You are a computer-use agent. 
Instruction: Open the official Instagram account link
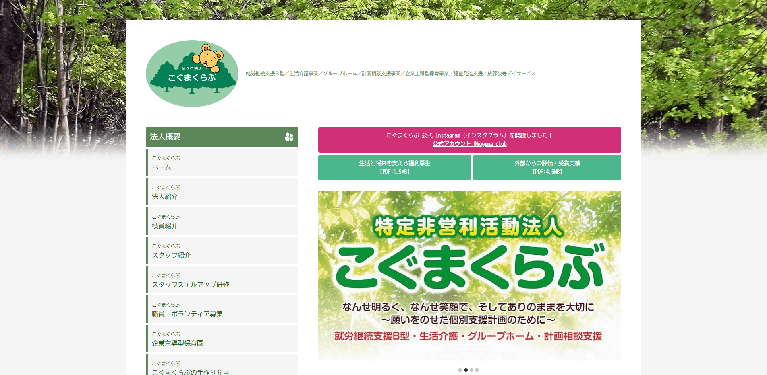[x=470, y=144]
